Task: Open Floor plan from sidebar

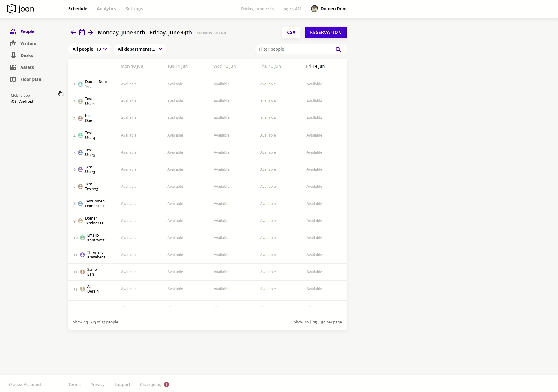Action: (31, 79)
